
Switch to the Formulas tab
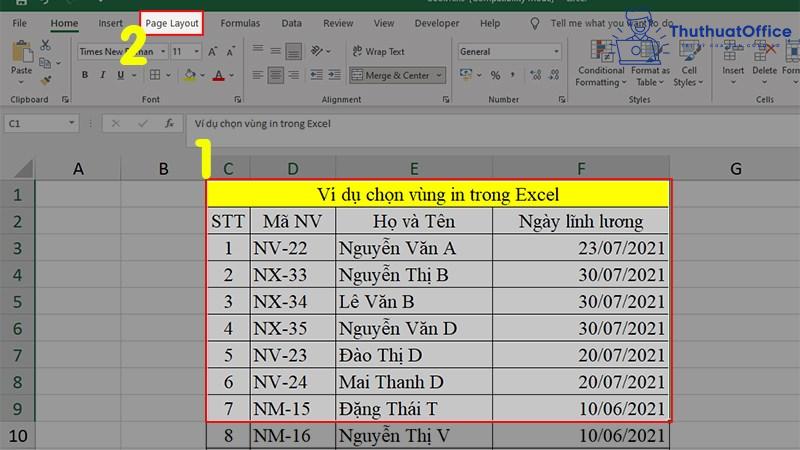[240, 23]
